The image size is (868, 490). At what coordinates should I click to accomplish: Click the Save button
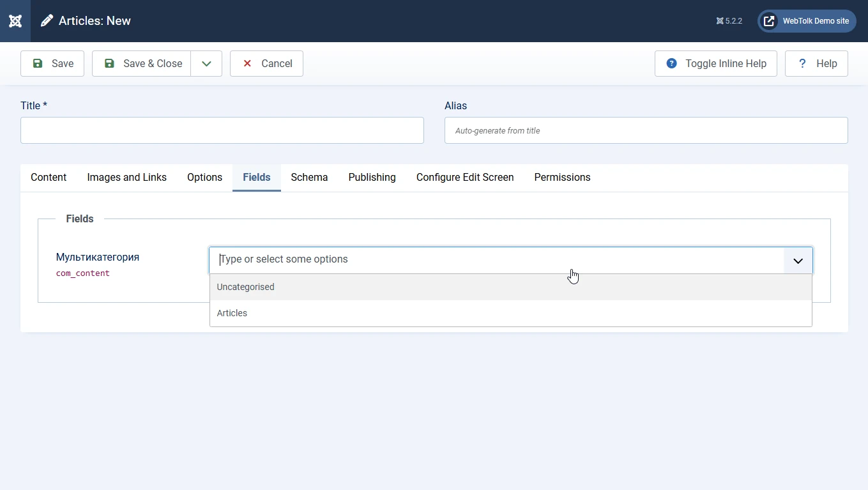[52, 64]
